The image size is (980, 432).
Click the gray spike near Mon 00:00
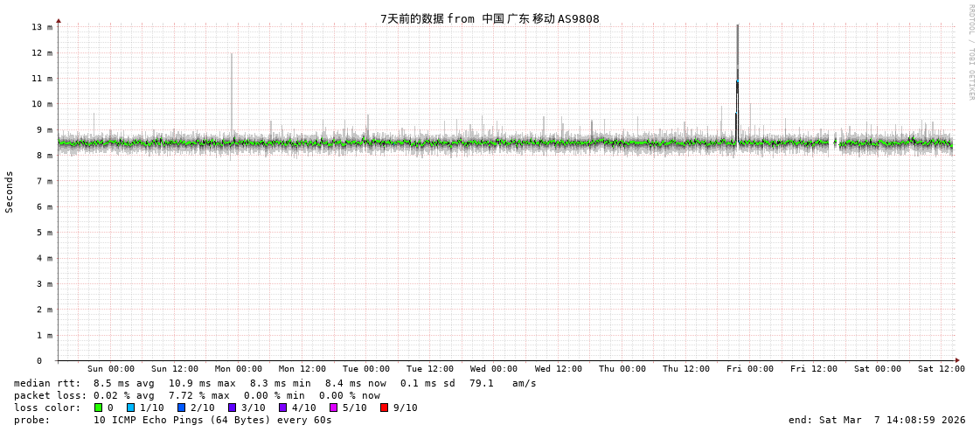232,87
